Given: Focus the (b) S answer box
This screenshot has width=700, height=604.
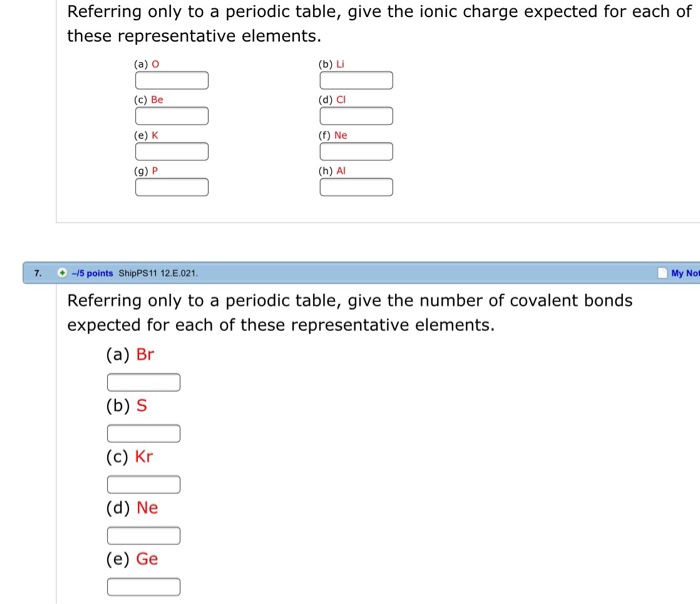Looking at the screenshot, I should (x=144, y=433).
